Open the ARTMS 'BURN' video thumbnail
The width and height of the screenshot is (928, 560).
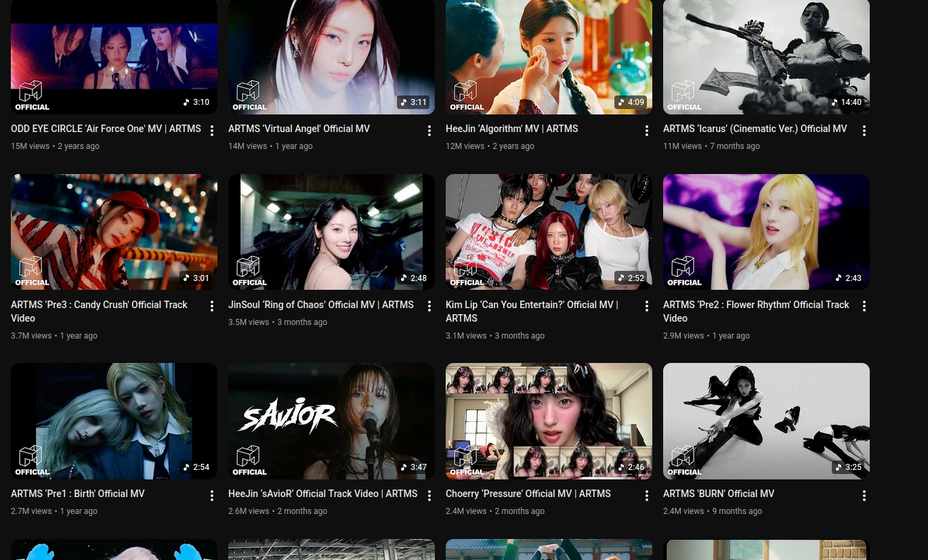(x=766, y=421)
